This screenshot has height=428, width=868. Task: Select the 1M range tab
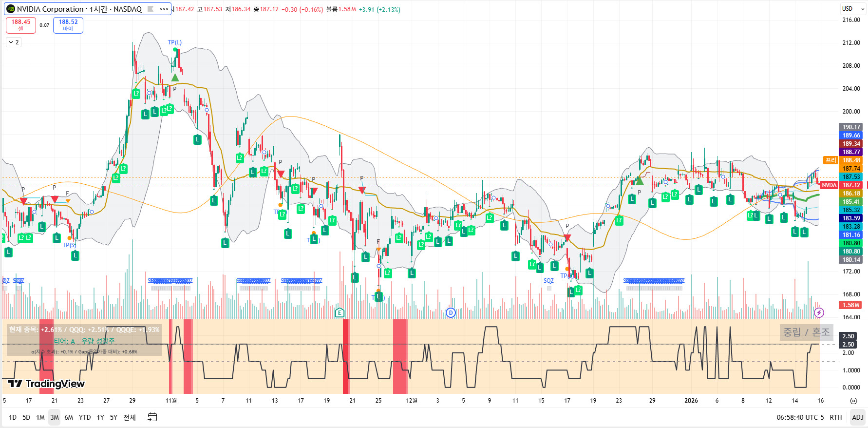pos(40,417)
